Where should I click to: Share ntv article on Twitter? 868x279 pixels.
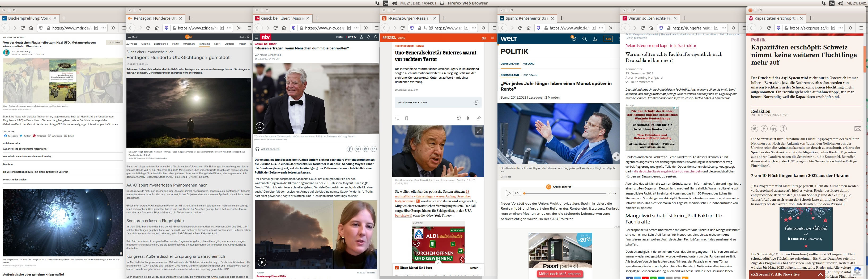coord(358,149)
